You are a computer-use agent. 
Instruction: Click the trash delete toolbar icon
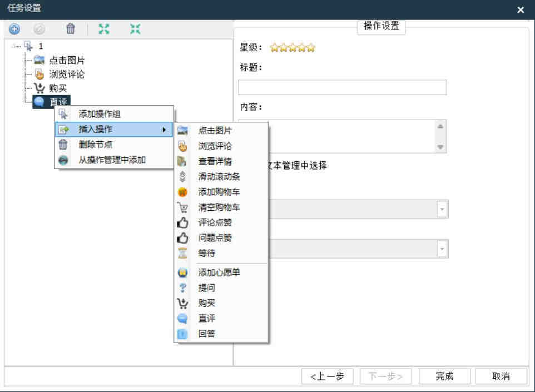(71, 29)
